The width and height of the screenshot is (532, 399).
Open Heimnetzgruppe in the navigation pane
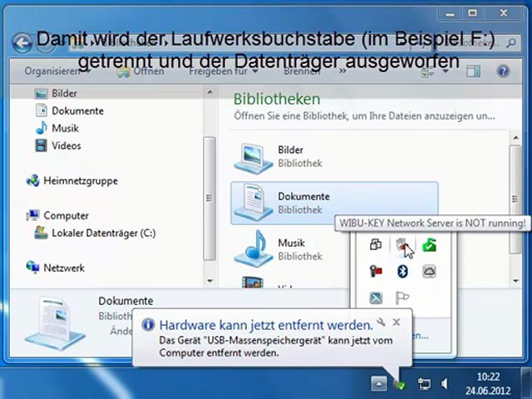coord(80,180)
